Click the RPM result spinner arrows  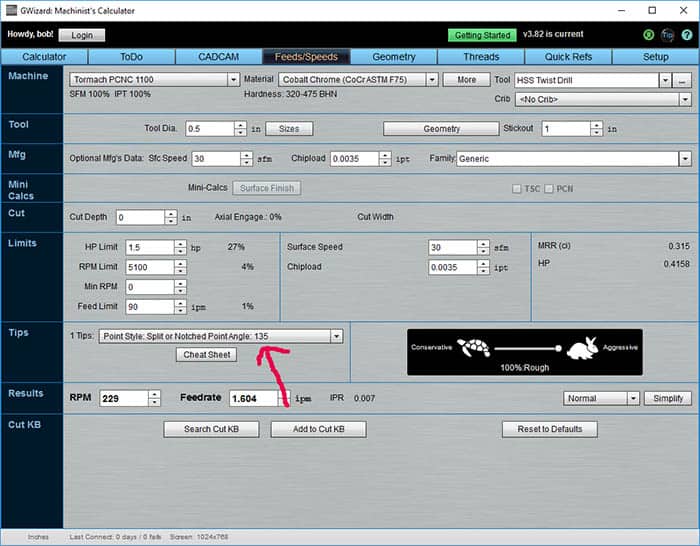click(x=154, y=399)
